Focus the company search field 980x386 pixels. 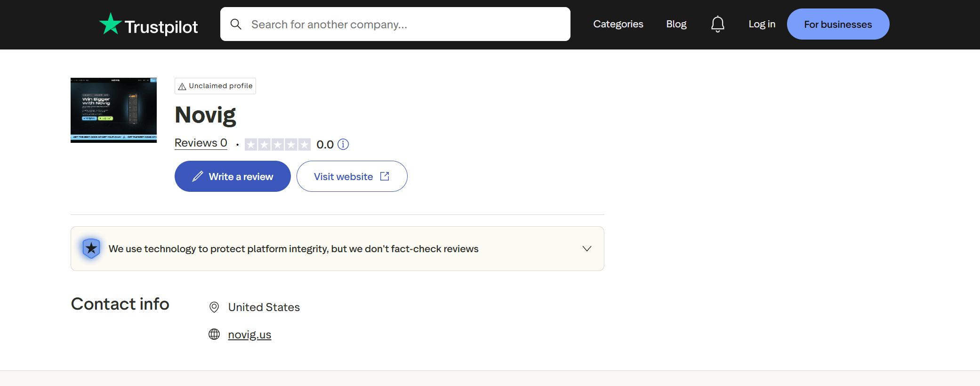point(405,24)
